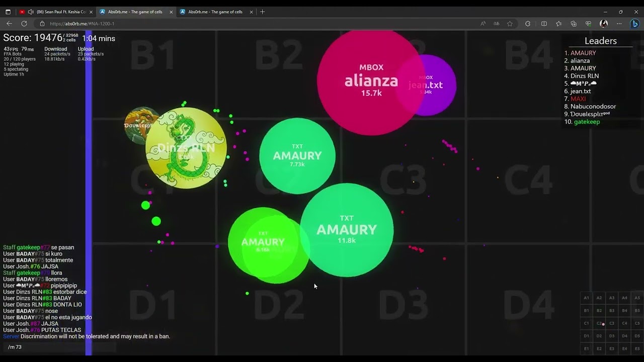
Task: Click chat message 'PUTAS TECLAS'
Action: pos(61,330)
